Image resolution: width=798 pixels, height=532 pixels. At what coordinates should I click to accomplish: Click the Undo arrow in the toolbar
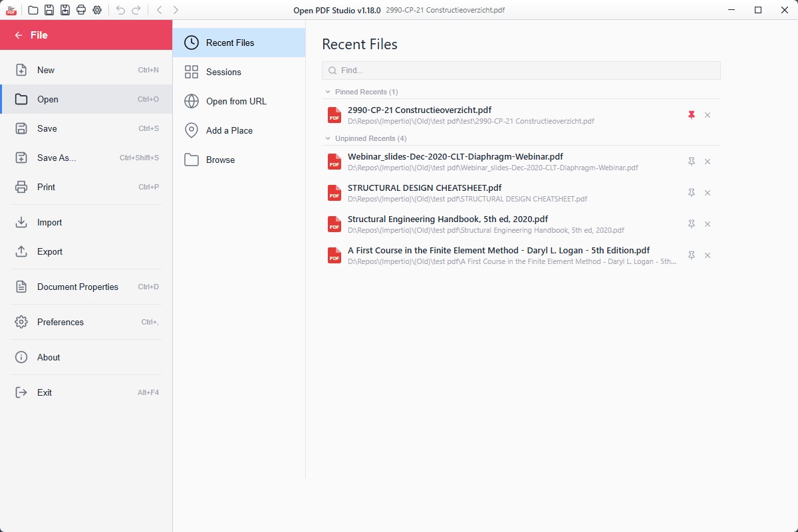tap(120, 10)
